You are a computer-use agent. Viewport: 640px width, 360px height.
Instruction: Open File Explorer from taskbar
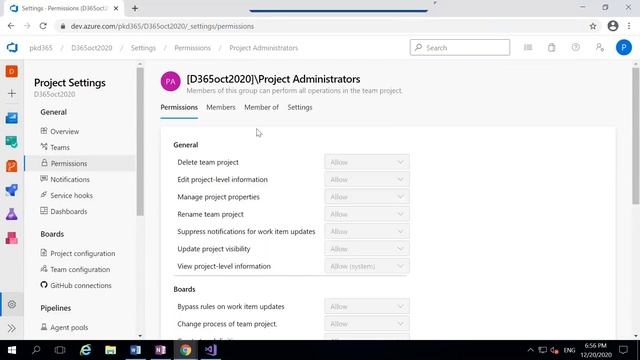point(111,350)
